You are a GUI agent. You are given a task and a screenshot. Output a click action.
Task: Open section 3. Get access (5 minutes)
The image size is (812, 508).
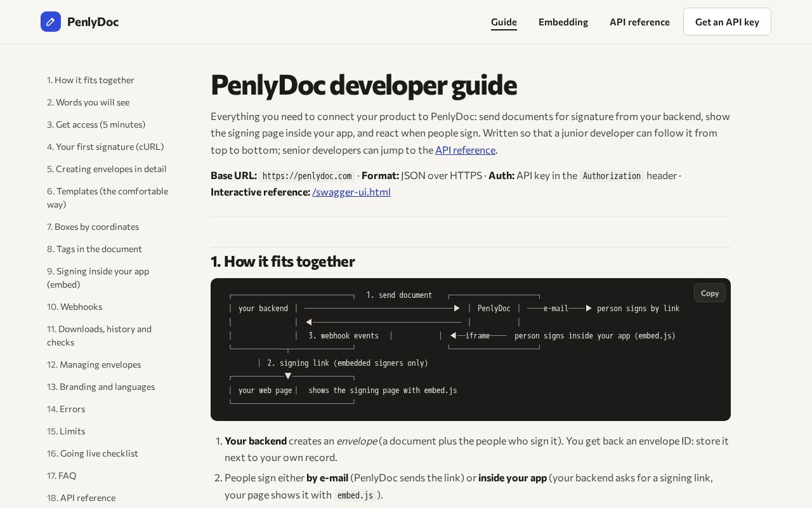coord(96,124)
